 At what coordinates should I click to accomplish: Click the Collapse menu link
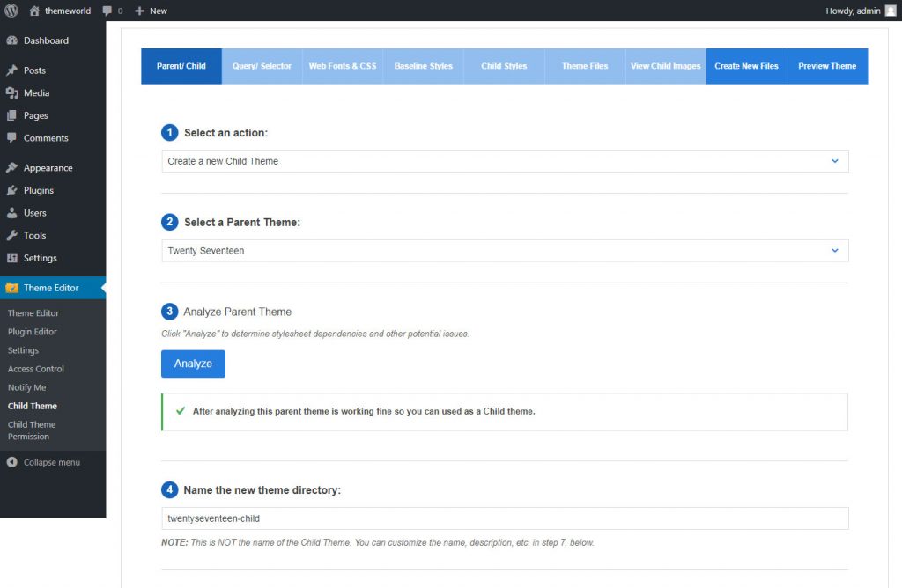52,462
